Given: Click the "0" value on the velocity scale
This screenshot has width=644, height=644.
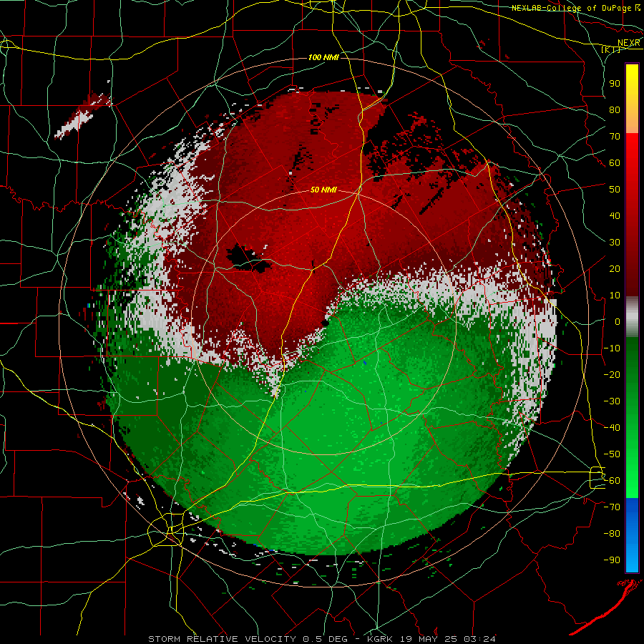Looking at the screenshot, I should tap(618, 321).
